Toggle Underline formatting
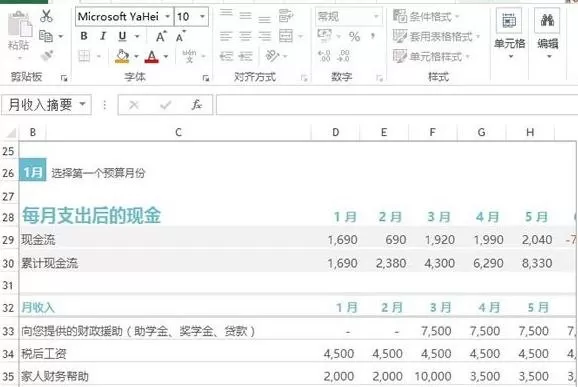Screen dimensions: 578x387 pyautogui.click(x=122, y=36)
